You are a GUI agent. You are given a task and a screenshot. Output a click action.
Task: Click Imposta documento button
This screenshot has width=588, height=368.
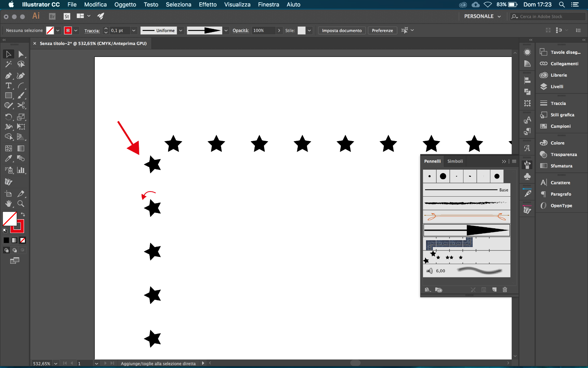(x=342, y=30)
